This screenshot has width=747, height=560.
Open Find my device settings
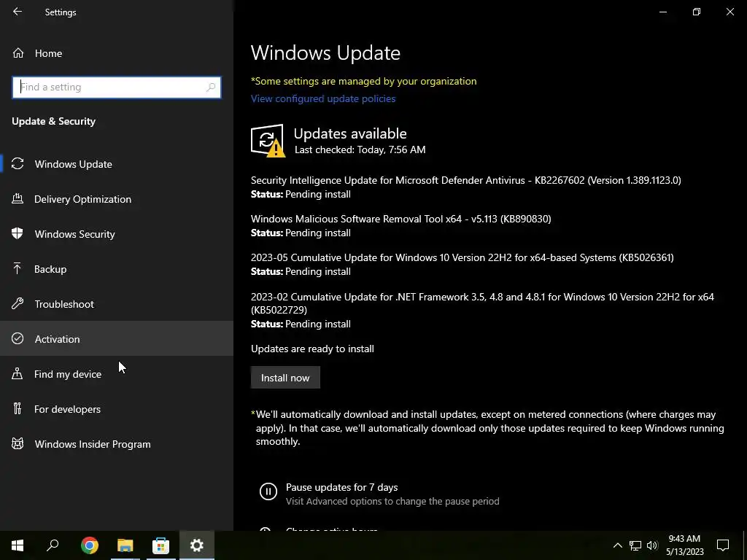(x=117, y=374)
